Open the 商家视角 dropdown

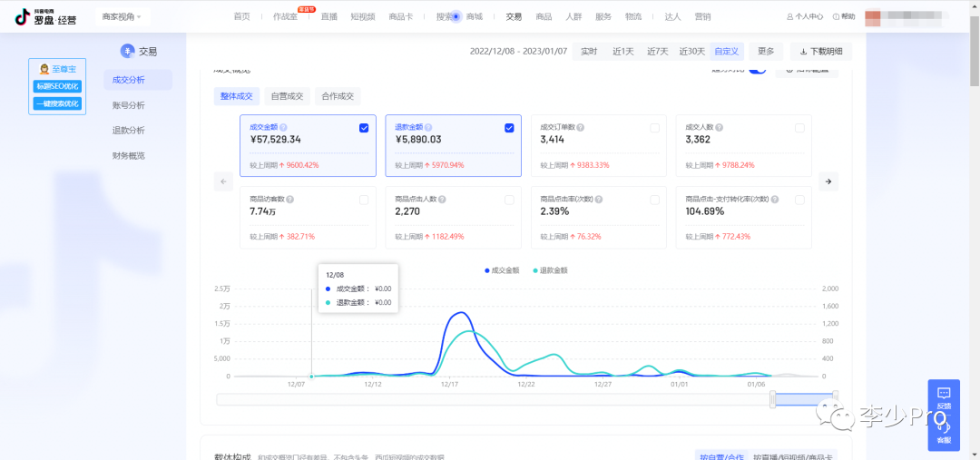point(122,17)
